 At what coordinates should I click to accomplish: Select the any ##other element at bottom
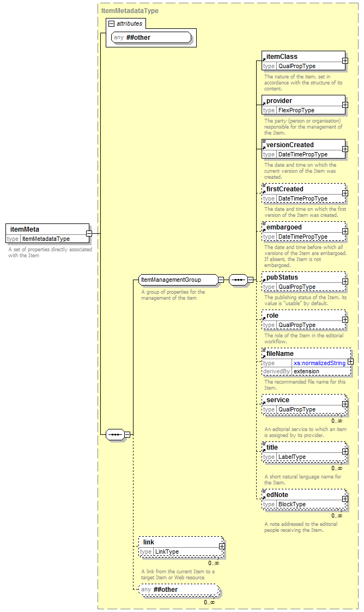[178, 590]
